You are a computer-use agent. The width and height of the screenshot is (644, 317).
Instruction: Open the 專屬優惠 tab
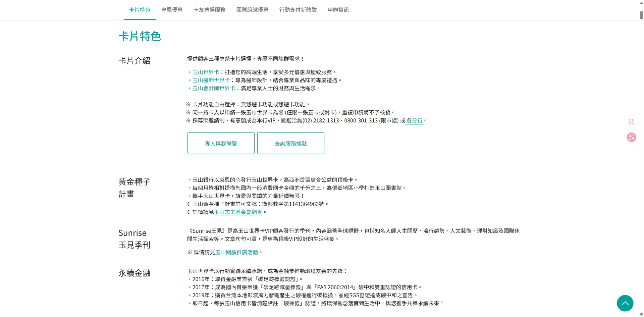tap(172, 10)
